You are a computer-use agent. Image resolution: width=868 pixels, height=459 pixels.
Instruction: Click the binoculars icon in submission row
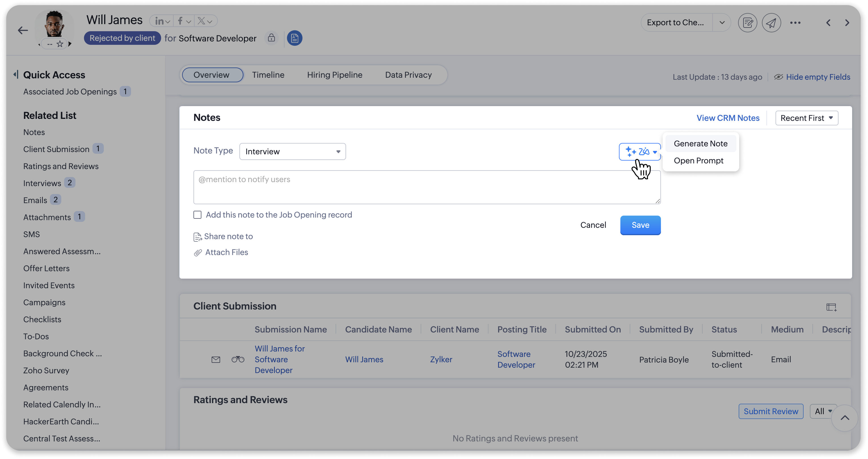point(238,360)
